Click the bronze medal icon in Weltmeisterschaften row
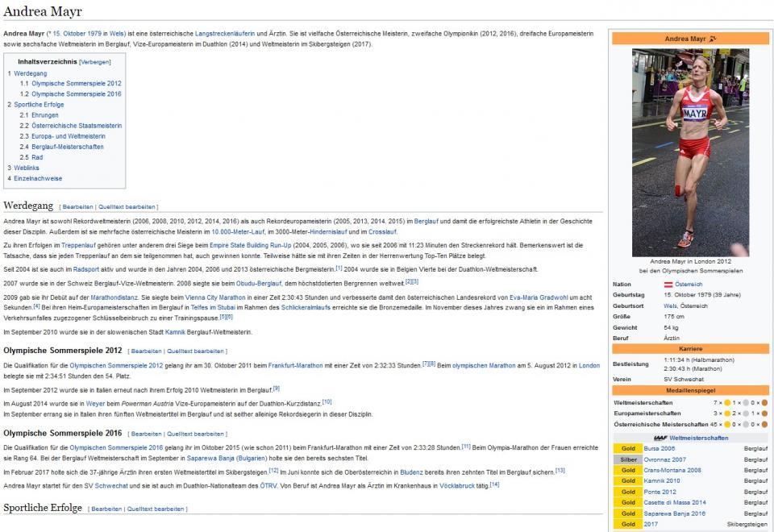 pos(764,402)
